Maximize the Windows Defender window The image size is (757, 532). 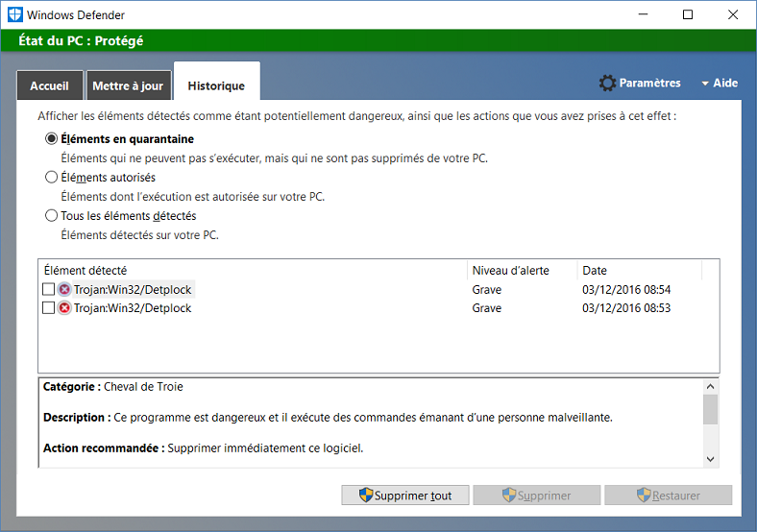point(688,14)
